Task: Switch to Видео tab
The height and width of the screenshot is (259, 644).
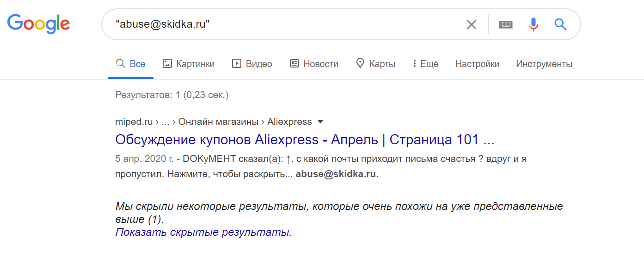Action: [252, 64]
